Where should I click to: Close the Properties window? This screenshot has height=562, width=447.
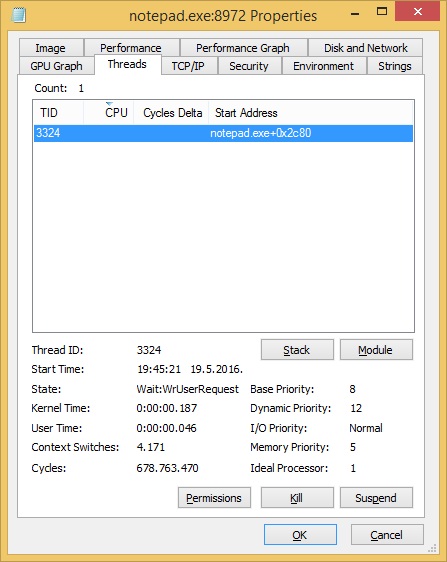coord(417,11)
